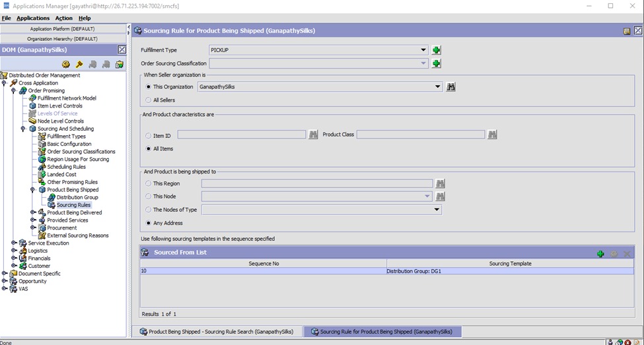Switch to Sourcing Rule Search tab

click(217, 332)
